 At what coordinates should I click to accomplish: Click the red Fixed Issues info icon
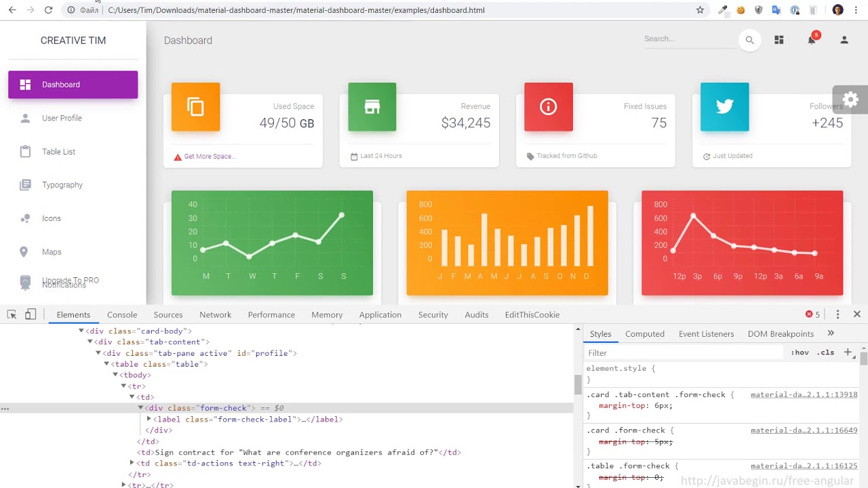[549, 106]
